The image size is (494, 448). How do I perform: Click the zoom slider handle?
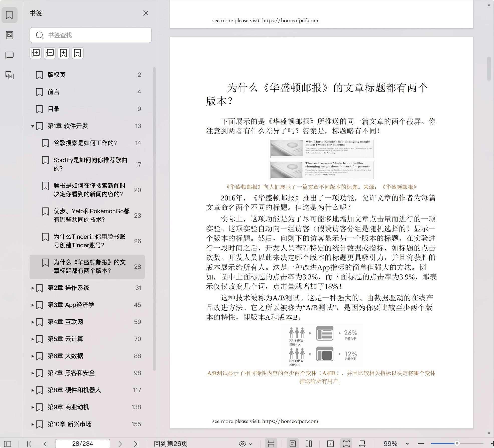457,443
